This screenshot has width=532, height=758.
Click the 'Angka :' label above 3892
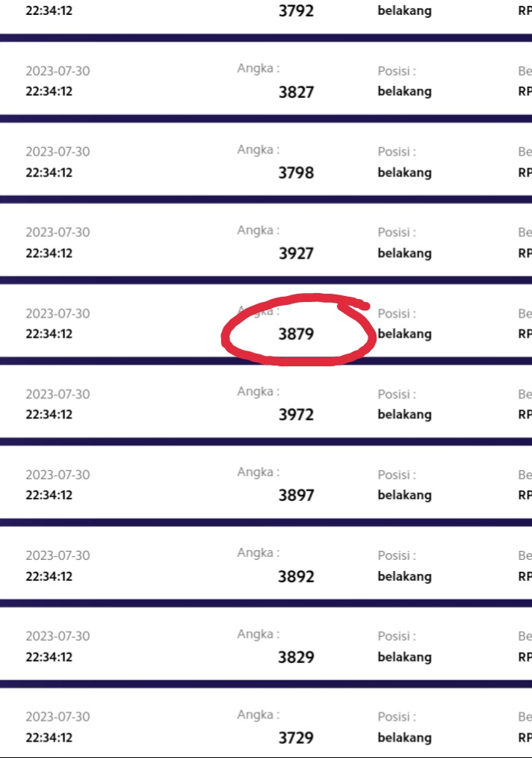[x=259, y=553]
